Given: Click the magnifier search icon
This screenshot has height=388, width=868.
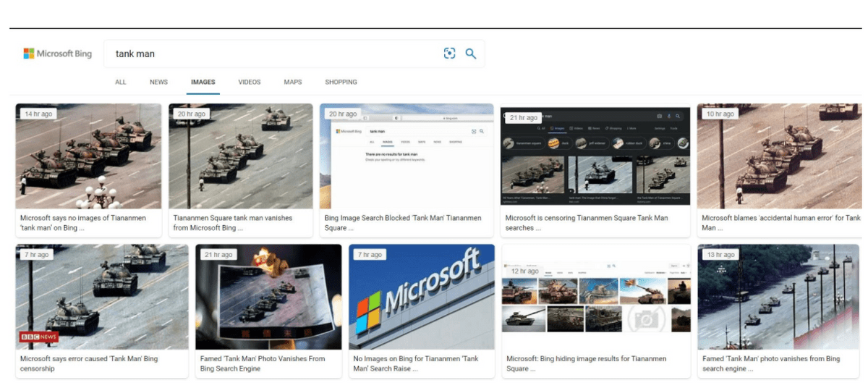Looking at the screenshot, I should (x=471, y=54).
